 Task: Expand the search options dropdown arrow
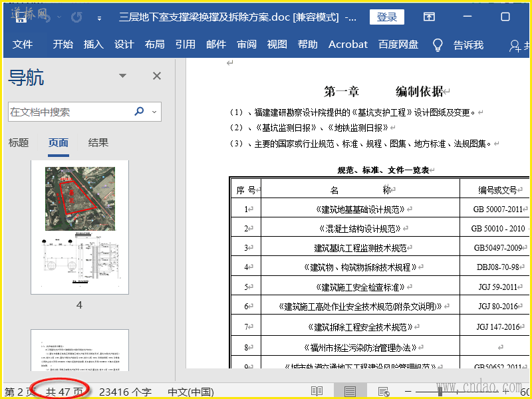click(x=154, y=112)
